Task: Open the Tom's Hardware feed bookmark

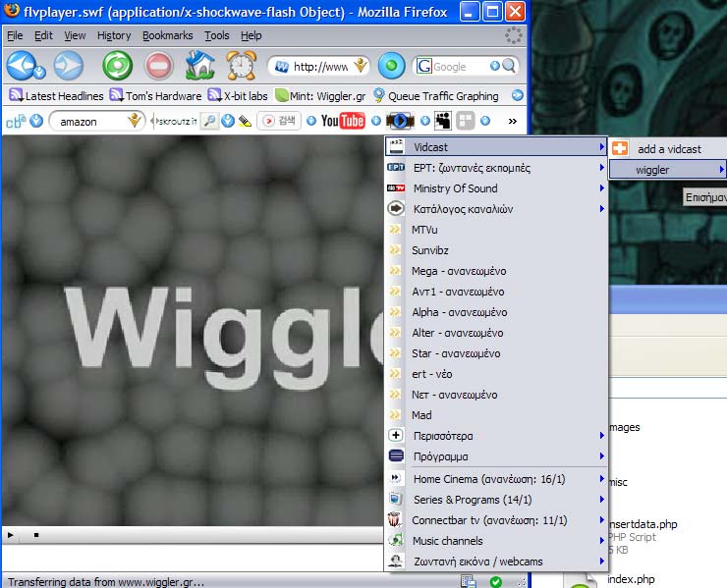Action: [155, 96]
